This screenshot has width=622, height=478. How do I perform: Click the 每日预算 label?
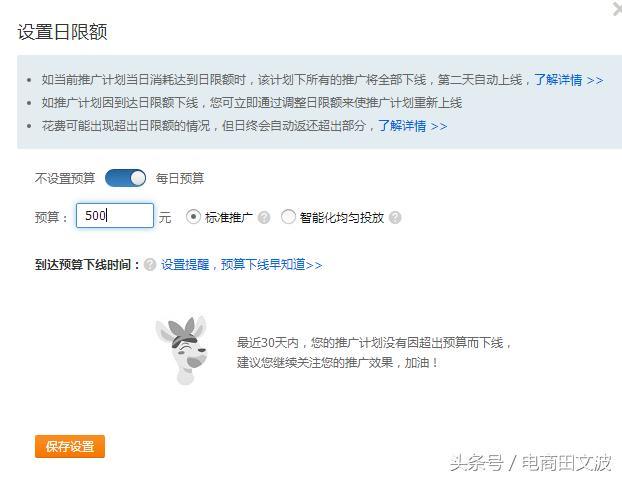click(x=180, y=179)
